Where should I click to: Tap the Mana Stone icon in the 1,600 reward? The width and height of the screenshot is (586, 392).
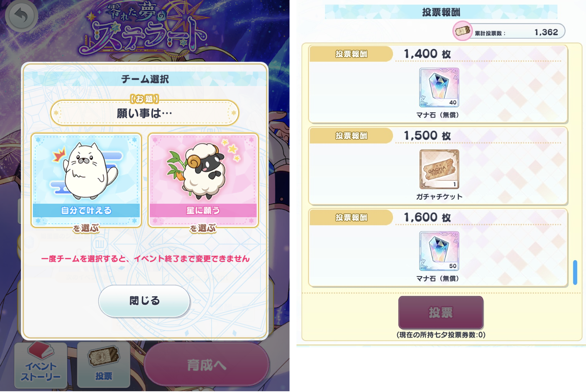[x=439, y=251]
